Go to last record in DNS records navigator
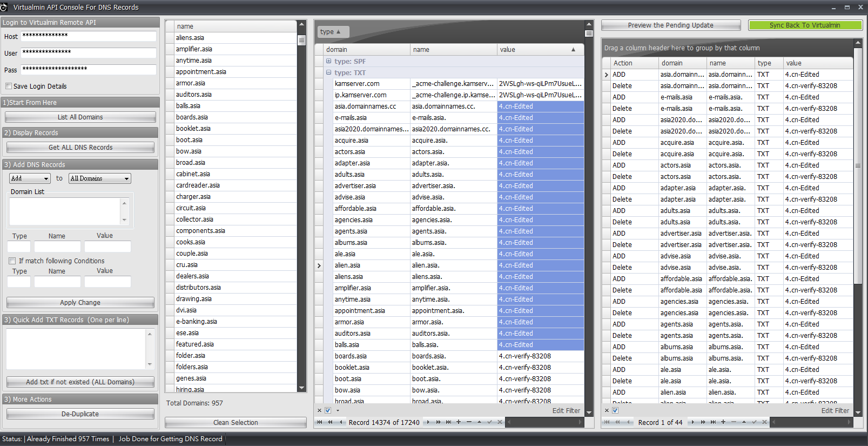The height and width of the screenshot is (446, 868). (448, 422)
